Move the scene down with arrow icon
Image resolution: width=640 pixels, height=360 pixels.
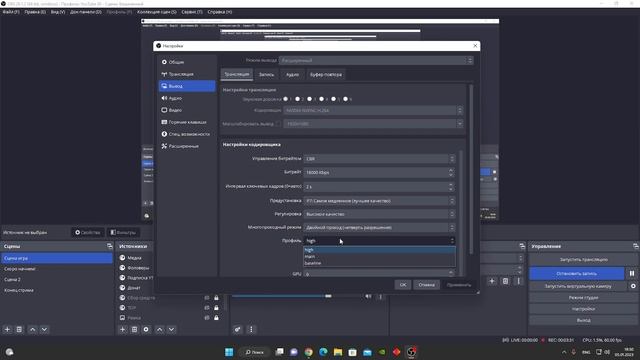(44, 329)
